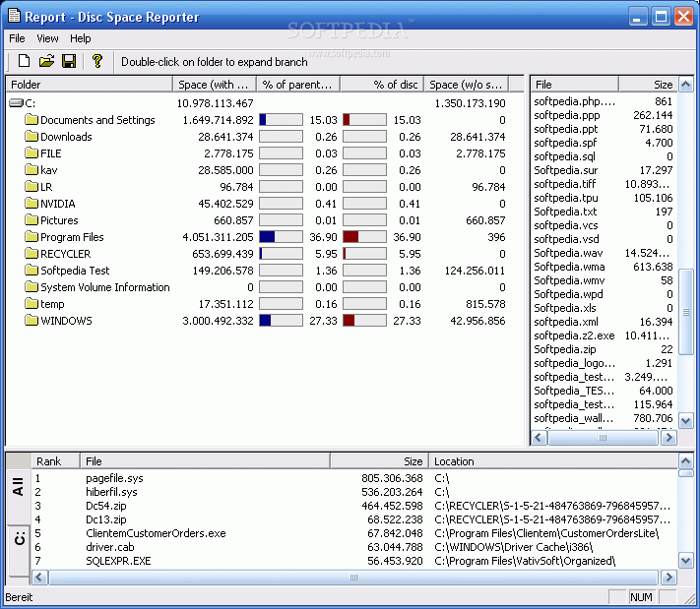
Task: Select softpedia.tiff in file list
Action: click(565, 184)
